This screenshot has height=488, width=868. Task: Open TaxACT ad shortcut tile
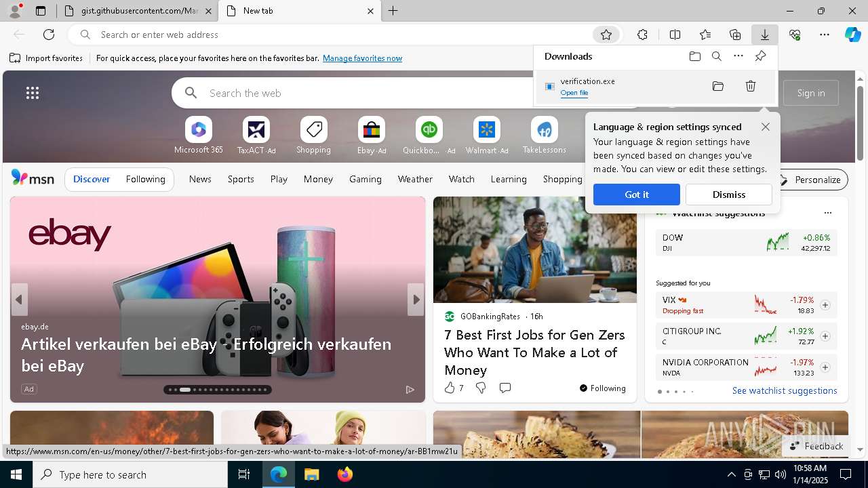(x=256, y=136)
